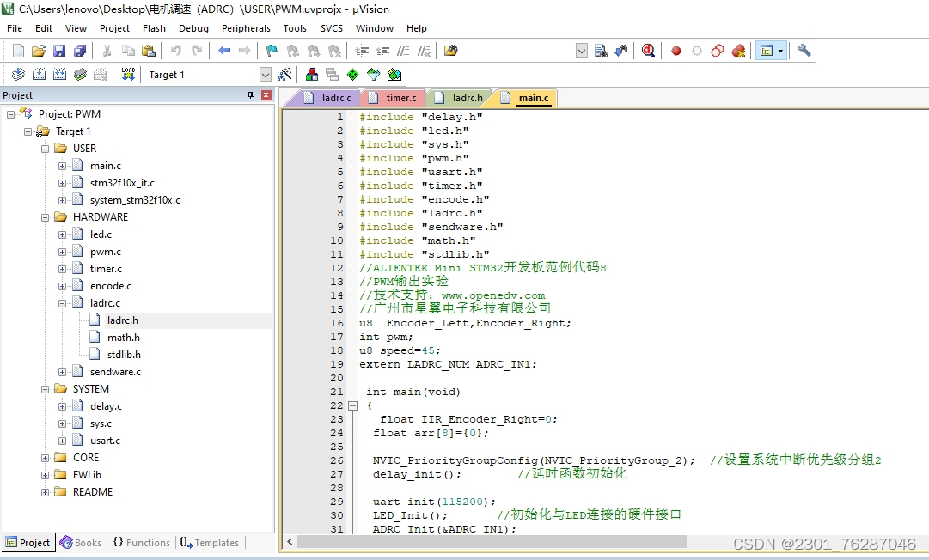The width and height of the screenshot is (929, 560).
Task: Click the Open file folder icon
Action: [39, 51]
